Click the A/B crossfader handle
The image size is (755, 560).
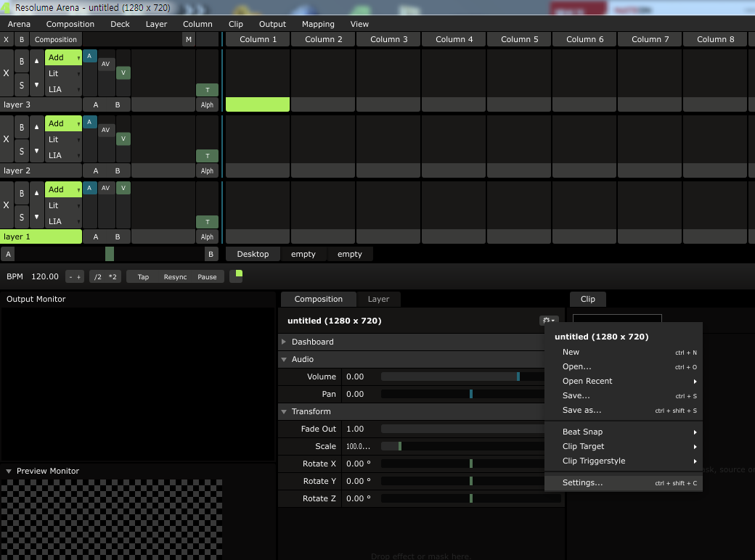tap(110, 254)
